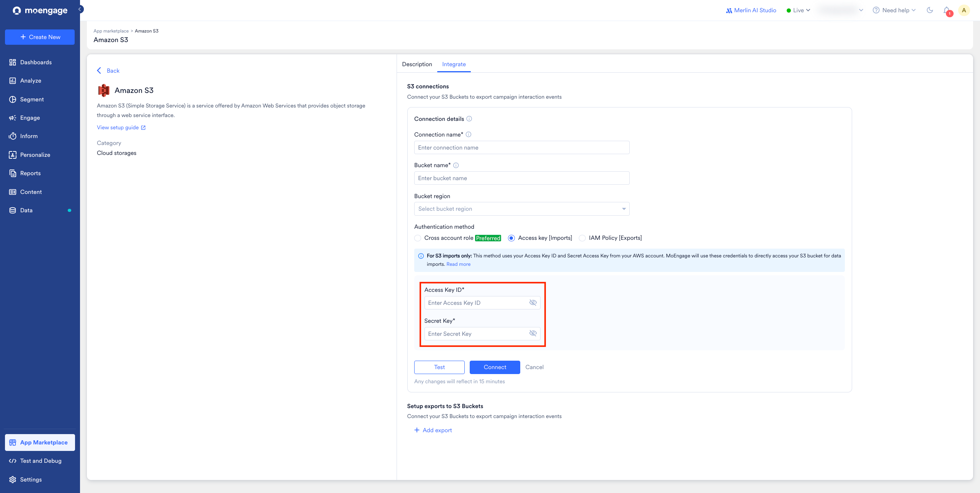Viewport: 980px width, 493px height.
Task: Click the MoEngage logo
Action: pyautogui.click(x=40, y=10)
